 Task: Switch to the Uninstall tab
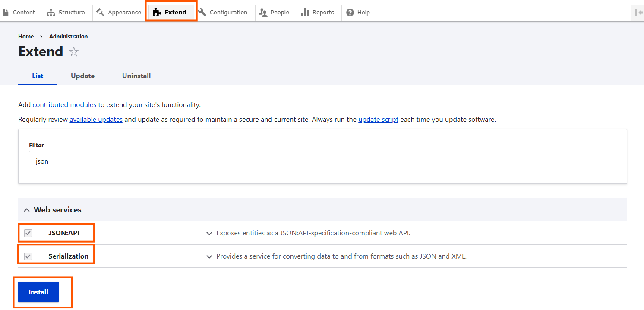pyautogui.click(x=136, y=76)
